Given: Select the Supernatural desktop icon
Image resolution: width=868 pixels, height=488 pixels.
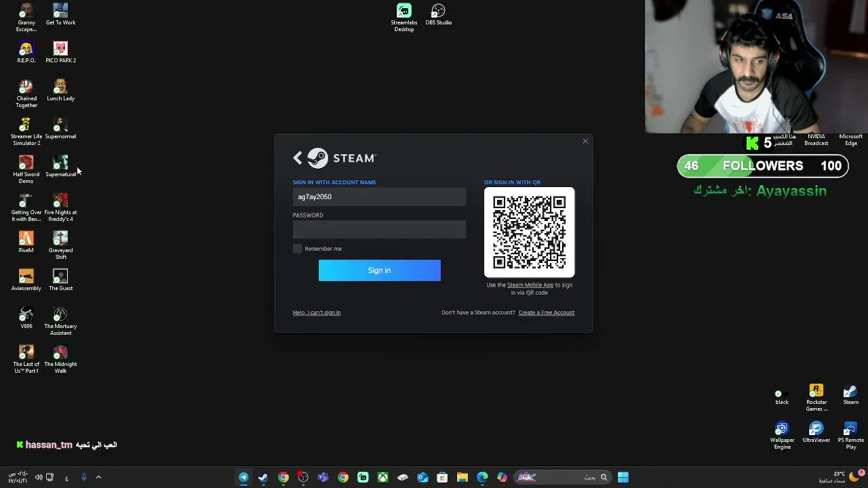Looking at the screenshot, I should [x=60, y=167].
